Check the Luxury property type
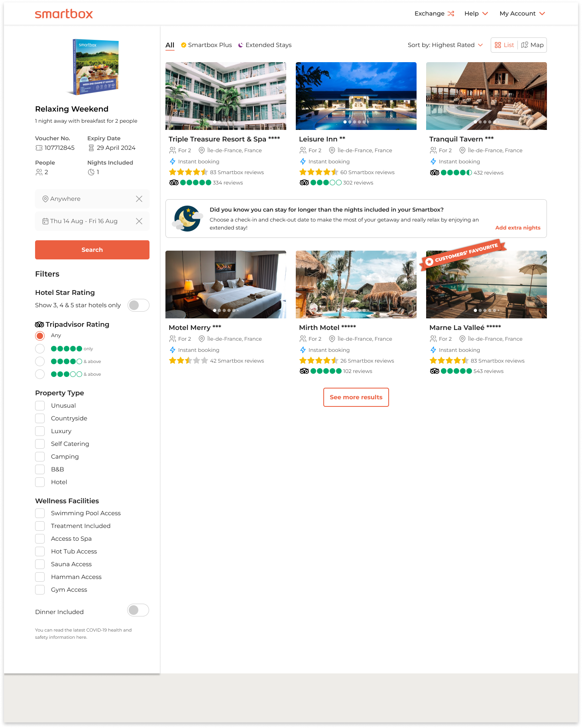Image resolution: width=582 pixels, height=728 pixels. pyautogui.click(x=40, y=431)
